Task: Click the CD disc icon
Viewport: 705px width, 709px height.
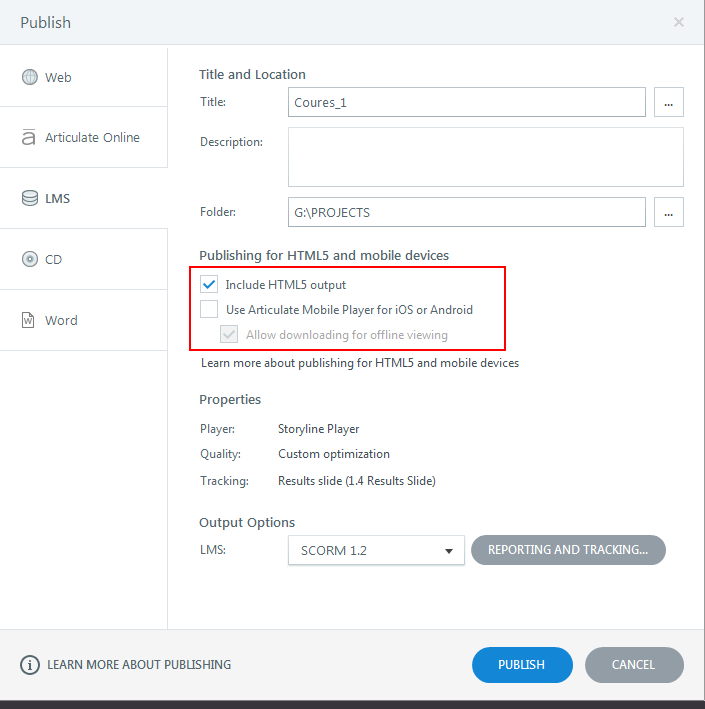Action: coord(29,260)
